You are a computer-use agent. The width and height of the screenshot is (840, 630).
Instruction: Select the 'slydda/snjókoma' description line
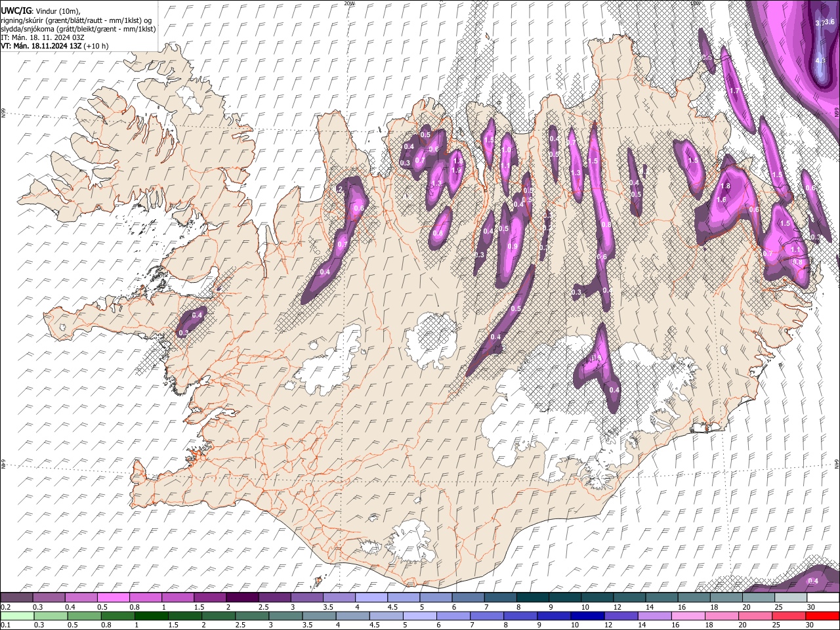tap(79, 29)
